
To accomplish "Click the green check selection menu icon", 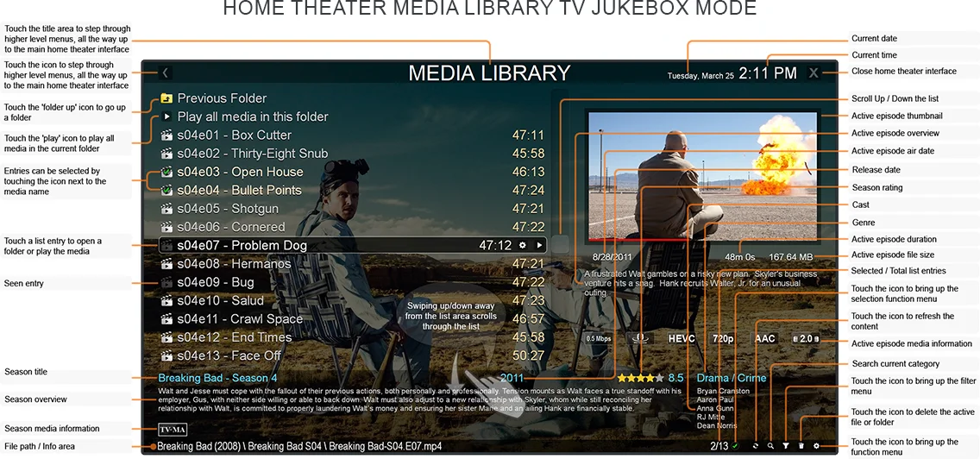I will tap(736, 446).
